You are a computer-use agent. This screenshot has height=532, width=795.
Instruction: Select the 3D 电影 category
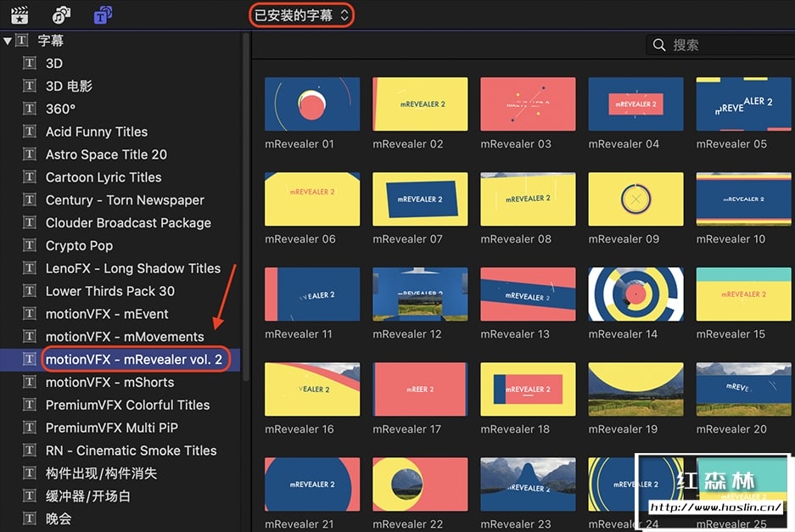click(69, 87)
